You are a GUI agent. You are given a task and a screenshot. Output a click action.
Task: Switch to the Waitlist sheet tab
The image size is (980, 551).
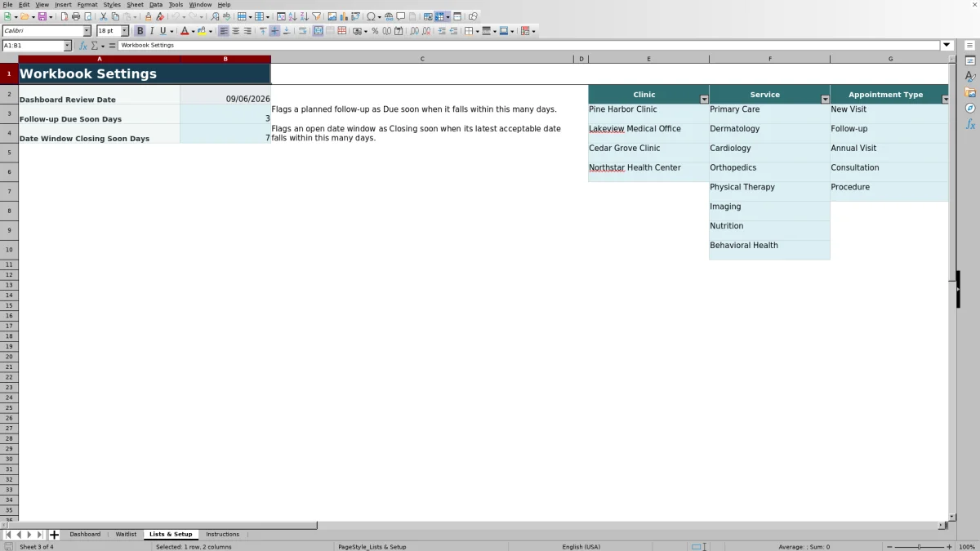point(126,534)
